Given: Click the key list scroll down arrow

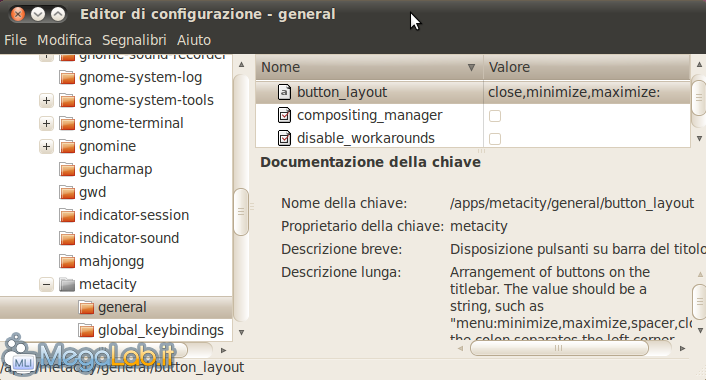Looking at the screenshot, I should (699, 139).
